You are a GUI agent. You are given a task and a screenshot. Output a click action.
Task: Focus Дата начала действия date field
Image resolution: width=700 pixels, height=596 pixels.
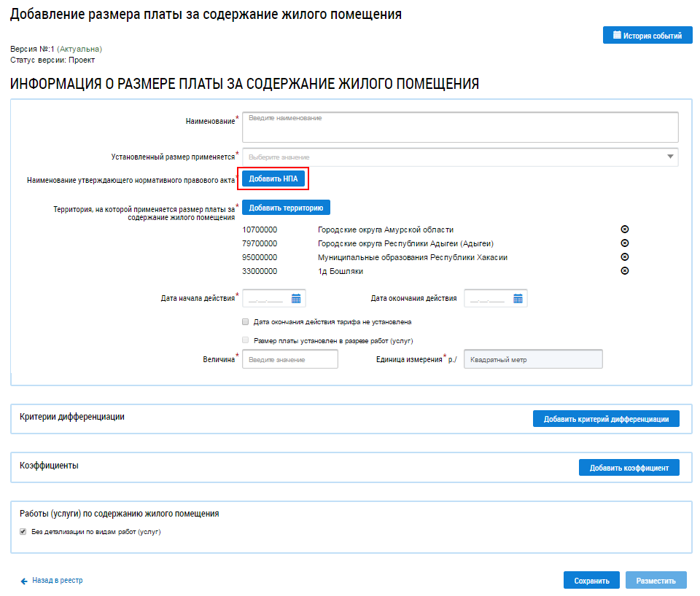pos(274,299)
